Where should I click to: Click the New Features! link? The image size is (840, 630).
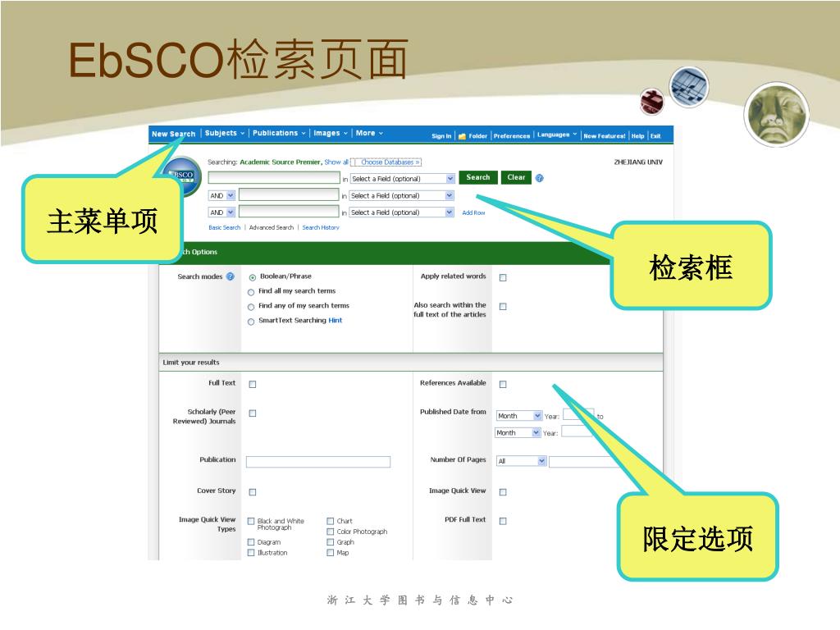pyautogui.click(x=605, y=136)
